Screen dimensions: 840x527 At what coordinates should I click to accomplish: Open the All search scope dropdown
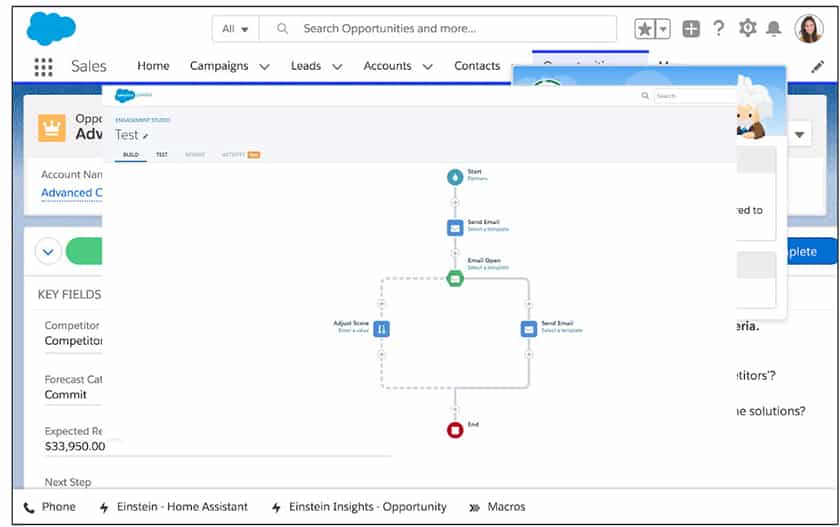(235, 29)
